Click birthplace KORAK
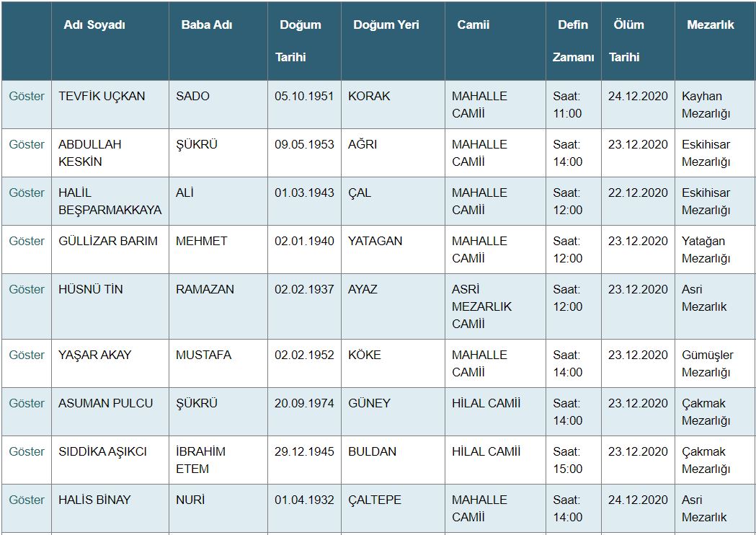756x535 pixels. (x=369, y=96)
